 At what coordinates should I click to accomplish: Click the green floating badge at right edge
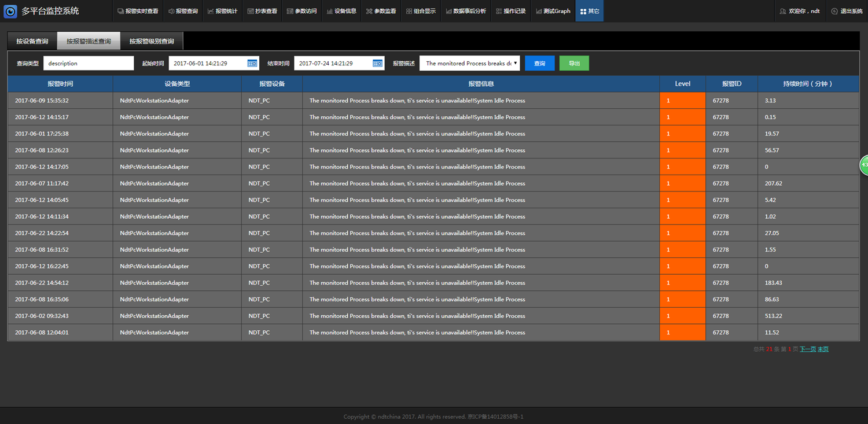[864, 165]
